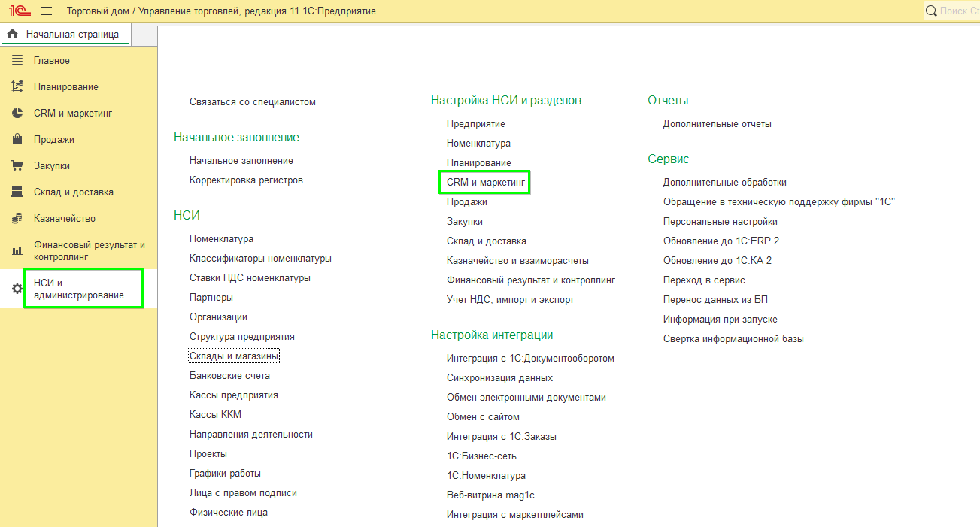This screenshot has height=527, width=980.
Task: Open Дополнительные обработки
Action: [725, 182]
